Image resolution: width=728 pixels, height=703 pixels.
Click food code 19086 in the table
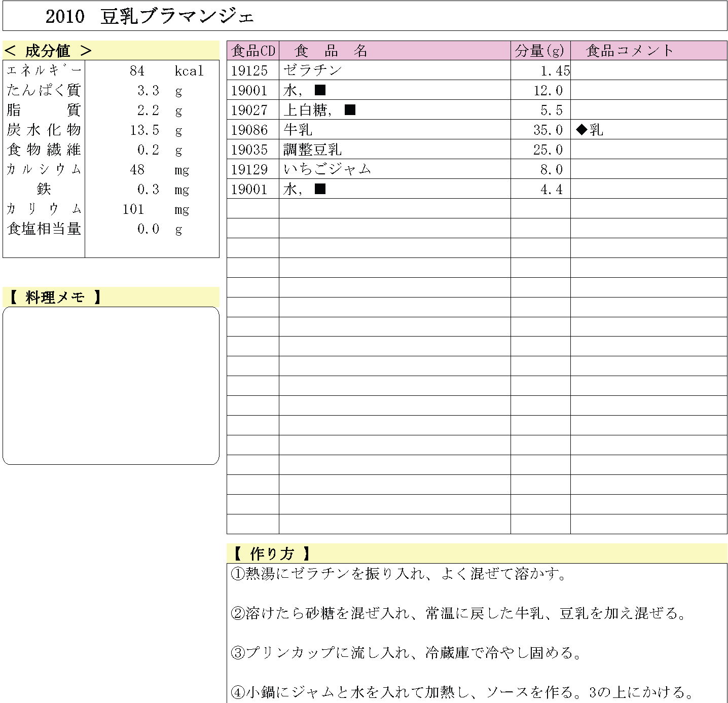[249, 130]
